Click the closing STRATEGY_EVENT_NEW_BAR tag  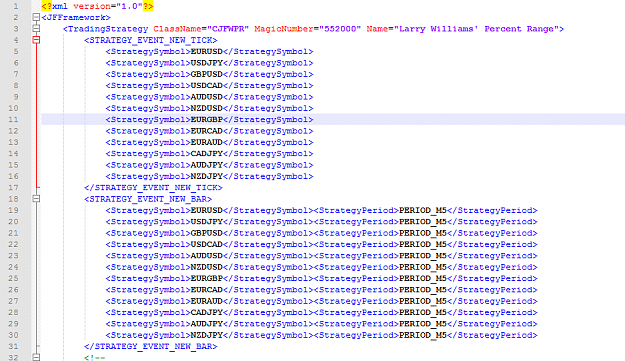[150, 347]
